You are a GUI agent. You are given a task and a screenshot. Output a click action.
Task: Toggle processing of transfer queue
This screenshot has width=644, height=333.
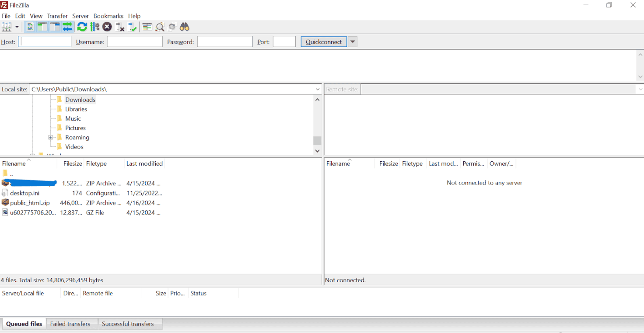(94, 27)
